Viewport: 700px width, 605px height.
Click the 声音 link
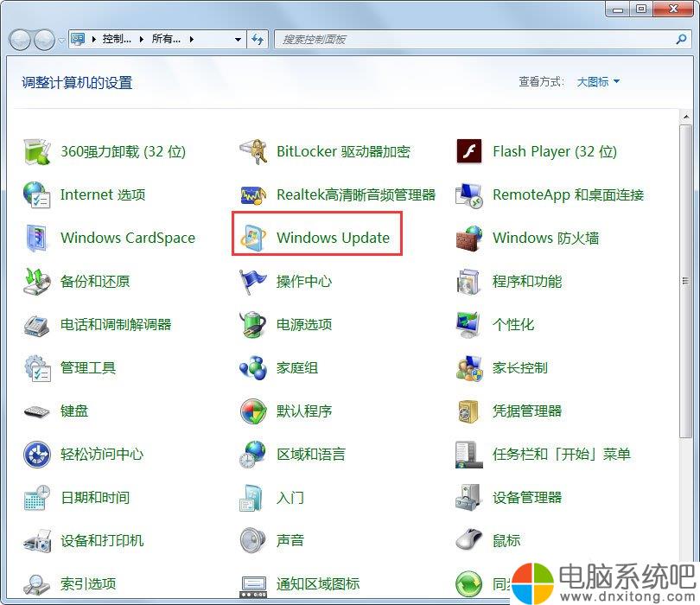[290, 541]
